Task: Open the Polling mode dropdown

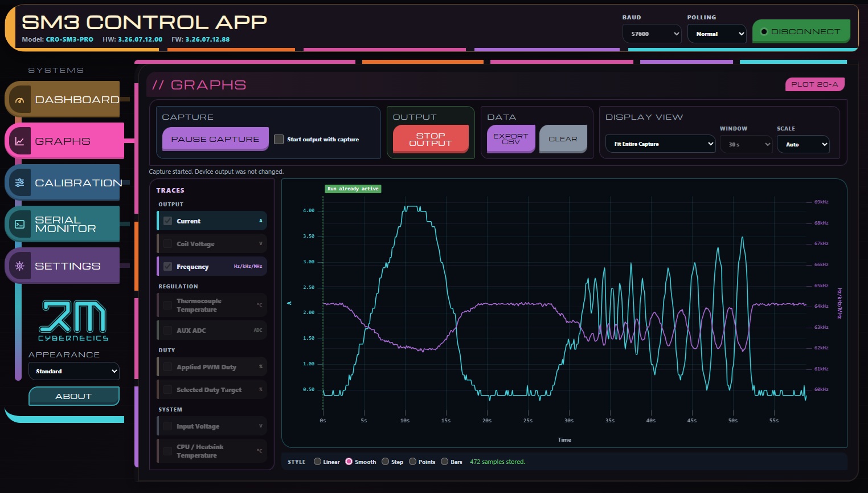Action: (x=717, y=34)
